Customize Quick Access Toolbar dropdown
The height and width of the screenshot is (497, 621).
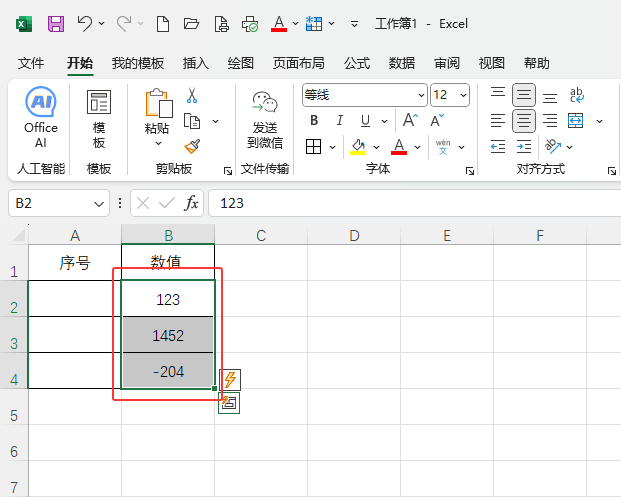click(354, 24)
